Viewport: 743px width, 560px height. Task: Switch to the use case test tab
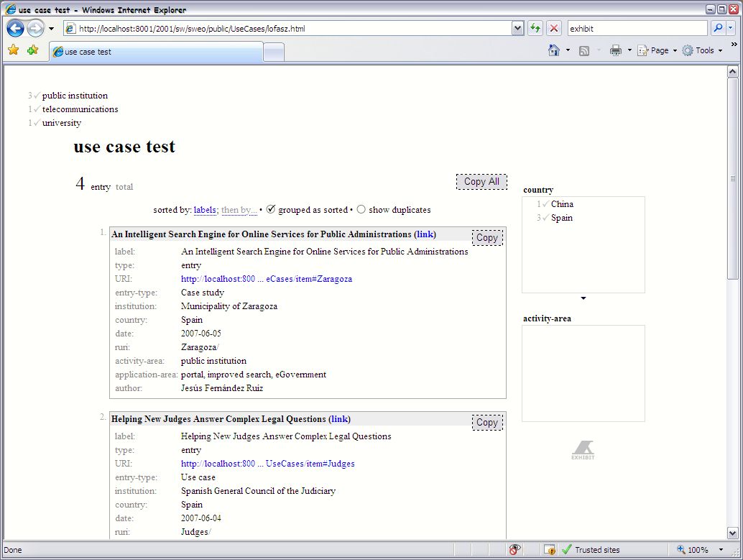[156, 52]
